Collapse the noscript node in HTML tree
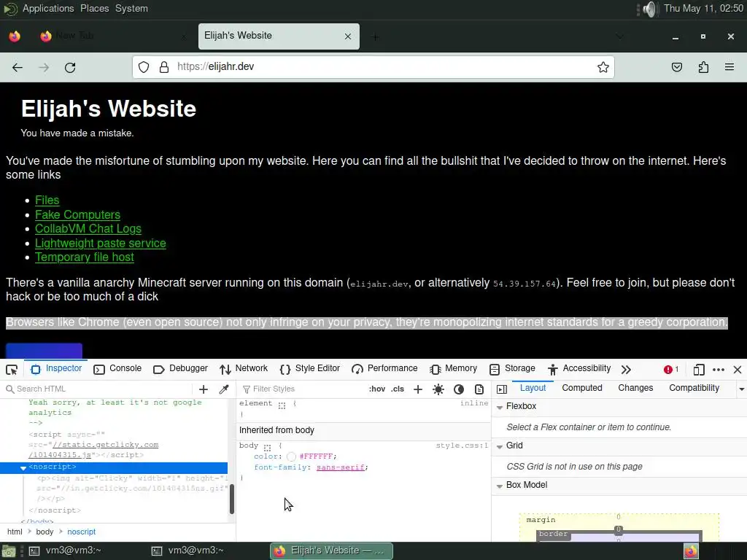 pos(23,467)
